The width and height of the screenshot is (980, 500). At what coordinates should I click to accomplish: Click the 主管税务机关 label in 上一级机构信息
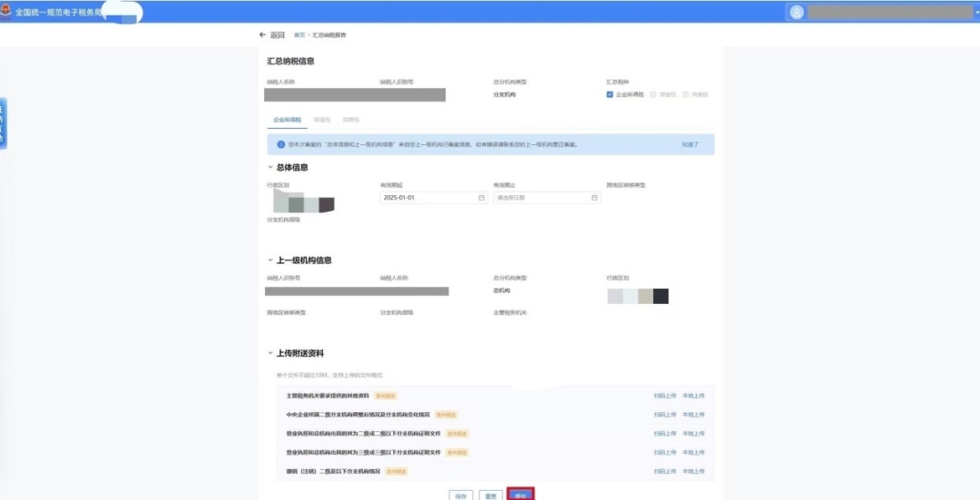coord(510,312)
